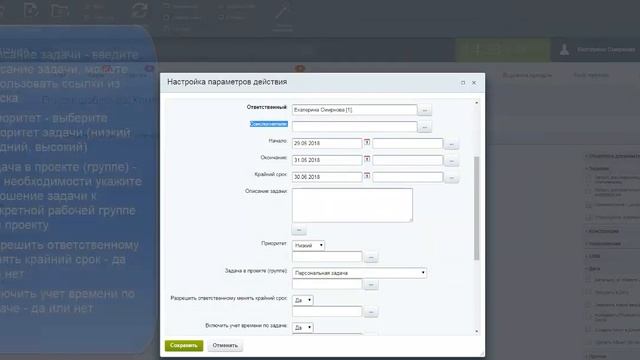640x360 pixels.
Task: Click the scroll-up arrow of dialog scrollbar
Action: pos(476,103)
